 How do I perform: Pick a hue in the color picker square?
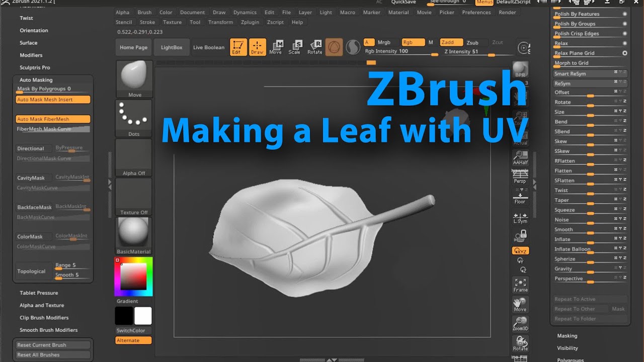pos(134,277)
